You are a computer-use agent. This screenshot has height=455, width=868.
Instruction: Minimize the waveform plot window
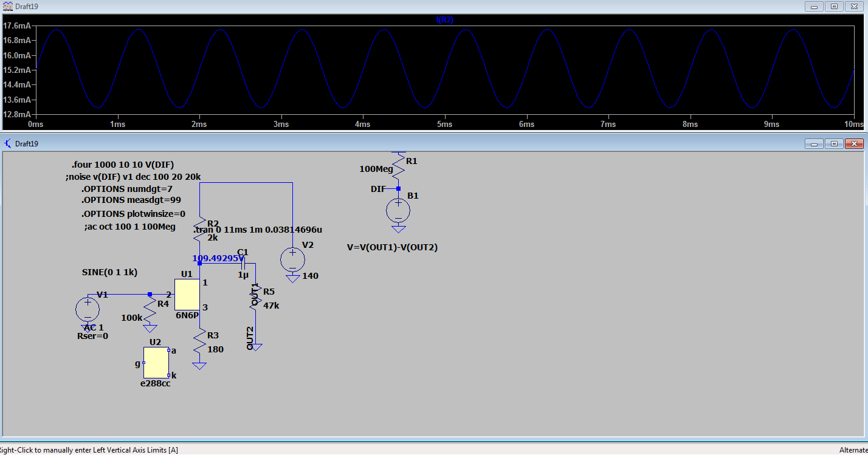point(814,6)
